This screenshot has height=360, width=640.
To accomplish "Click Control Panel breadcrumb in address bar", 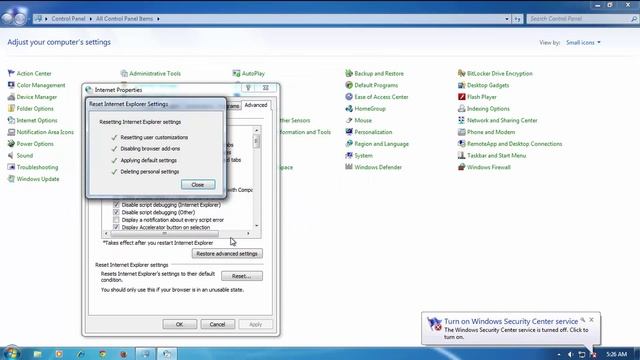I will (x=68, y=19).
